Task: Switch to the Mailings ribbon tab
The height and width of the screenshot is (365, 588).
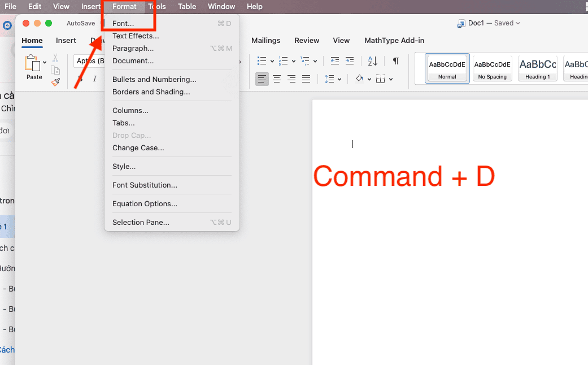Action: tap(265, 40)
